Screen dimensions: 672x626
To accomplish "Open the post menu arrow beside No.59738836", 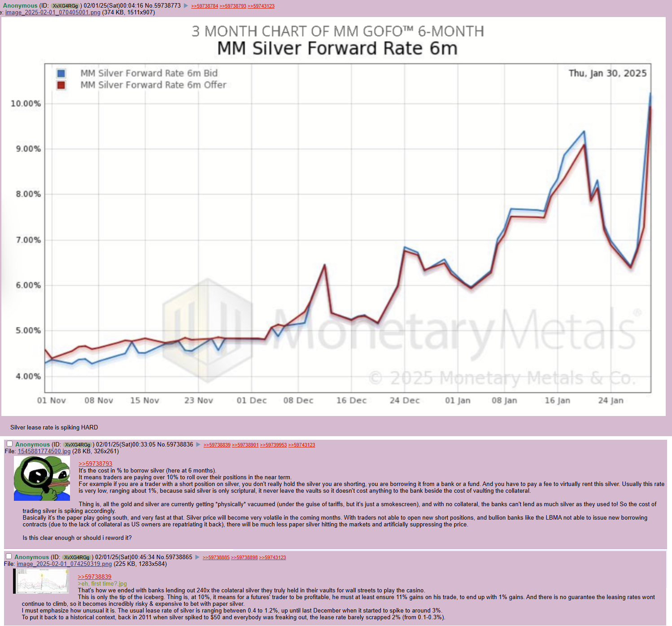I will (198, 445).
